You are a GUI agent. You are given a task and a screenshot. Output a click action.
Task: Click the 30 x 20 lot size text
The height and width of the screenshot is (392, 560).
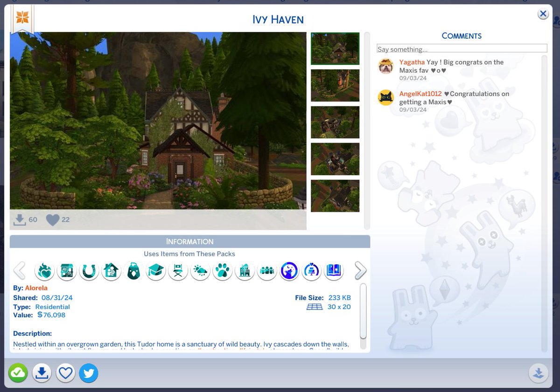(x=339, y=307)
